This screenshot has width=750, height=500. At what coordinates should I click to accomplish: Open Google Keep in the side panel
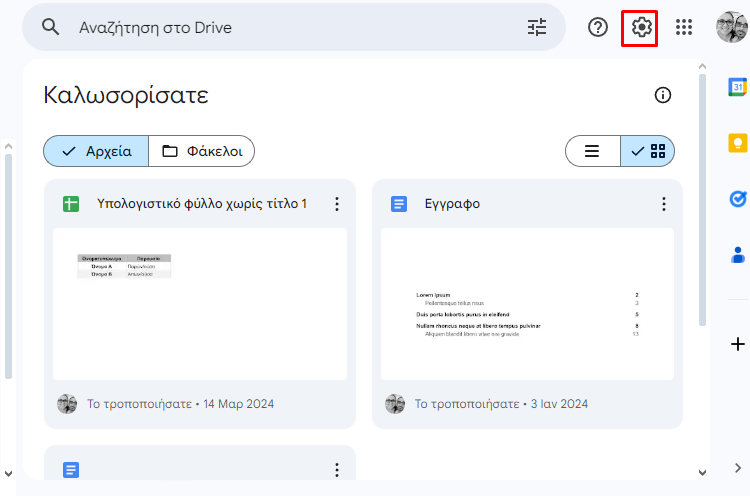click(x=738, y=143)
